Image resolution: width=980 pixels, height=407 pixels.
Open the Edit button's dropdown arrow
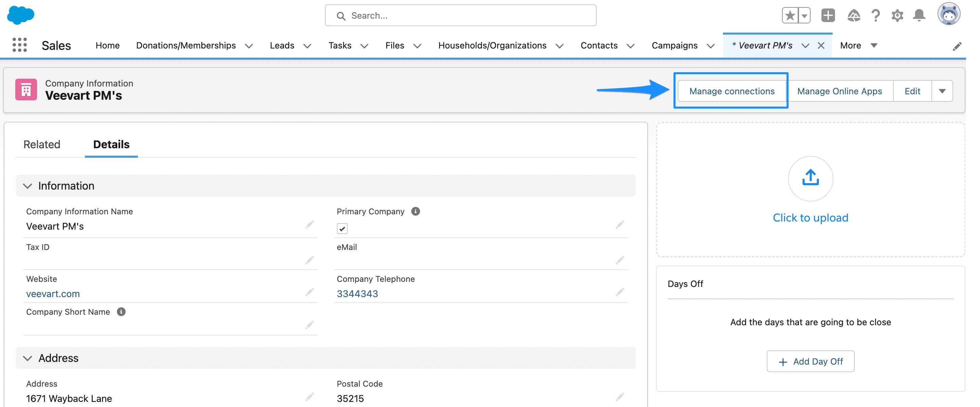click(942, 91)
